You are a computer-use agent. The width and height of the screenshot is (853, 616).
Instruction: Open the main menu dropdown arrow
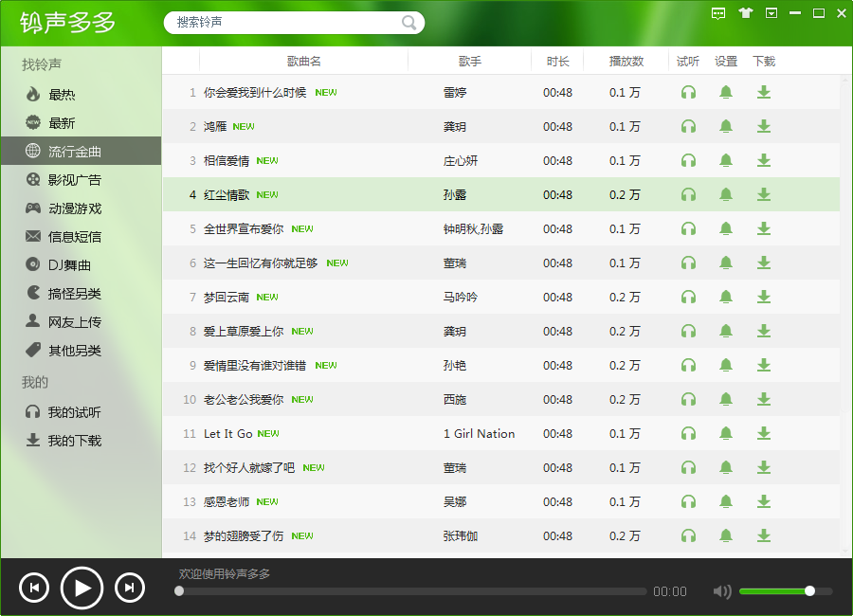pos(771,13)
